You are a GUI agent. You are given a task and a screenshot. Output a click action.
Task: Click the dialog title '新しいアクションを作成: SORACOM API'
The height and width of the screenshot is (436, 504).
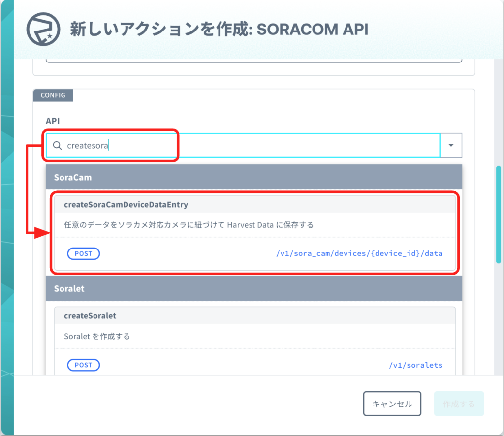click(x=219, y=29)
